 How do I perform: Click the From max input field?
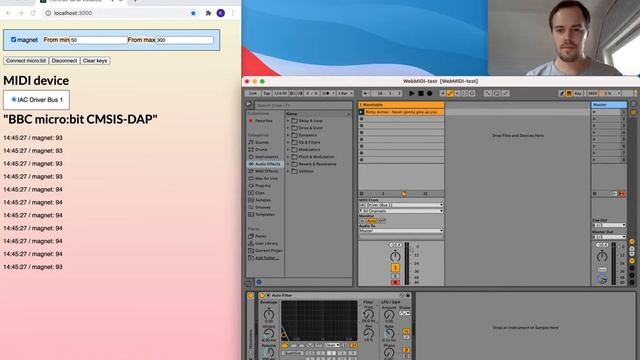(x=184, y=40)
